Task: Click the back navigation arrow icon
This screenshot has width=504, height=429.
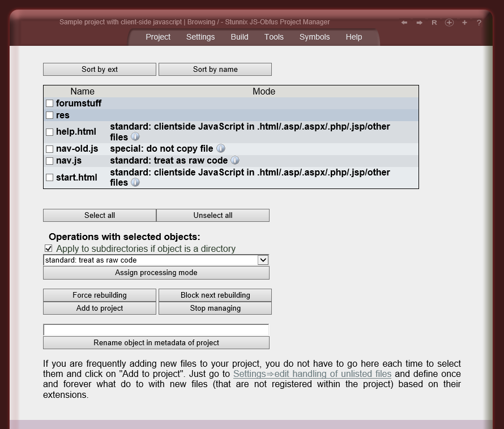Action: [x=404, y=22]
